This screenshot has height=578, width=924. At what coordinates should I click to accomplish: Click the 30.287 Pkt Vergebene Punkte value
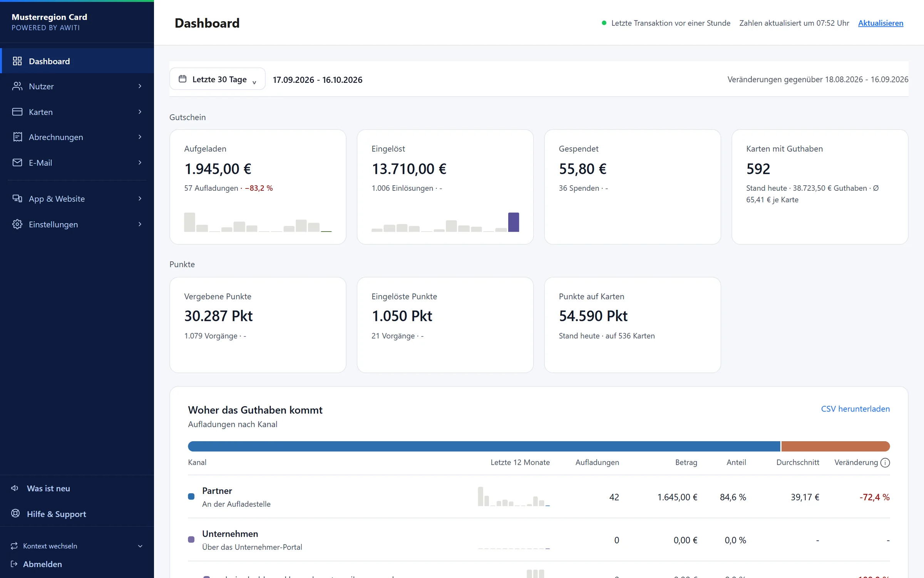218,316
